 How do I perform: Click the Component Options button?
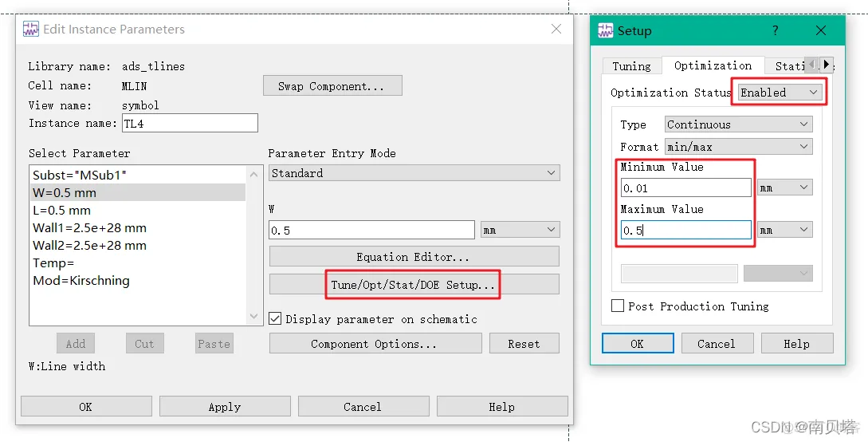click(375, 343)
